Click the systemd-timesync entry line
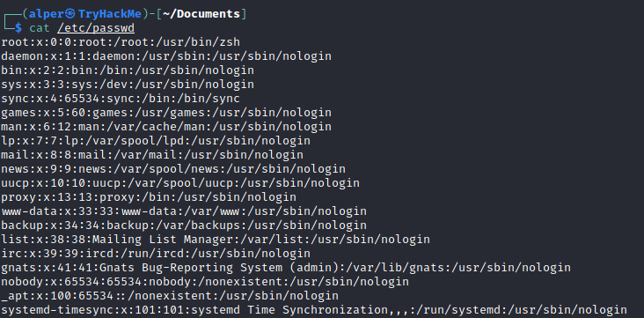The width and height of the screenshot is (644, 318). (314, 310)
